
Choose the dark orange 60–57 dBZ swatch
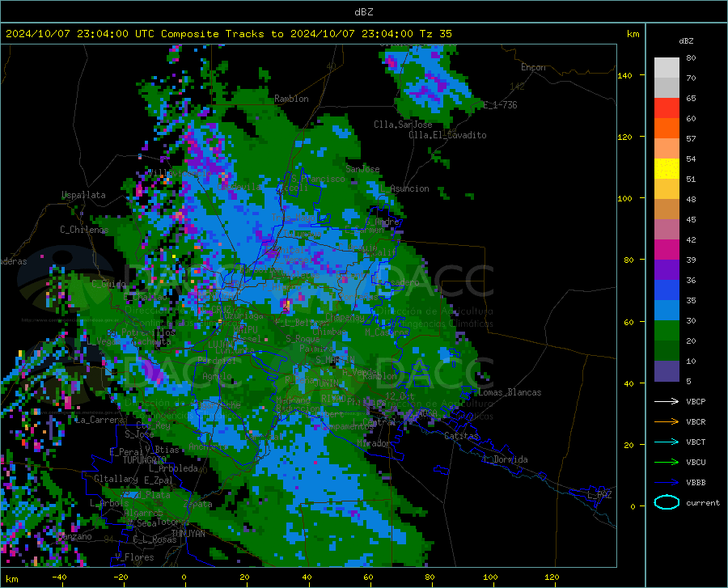click(x=667, y=129)
